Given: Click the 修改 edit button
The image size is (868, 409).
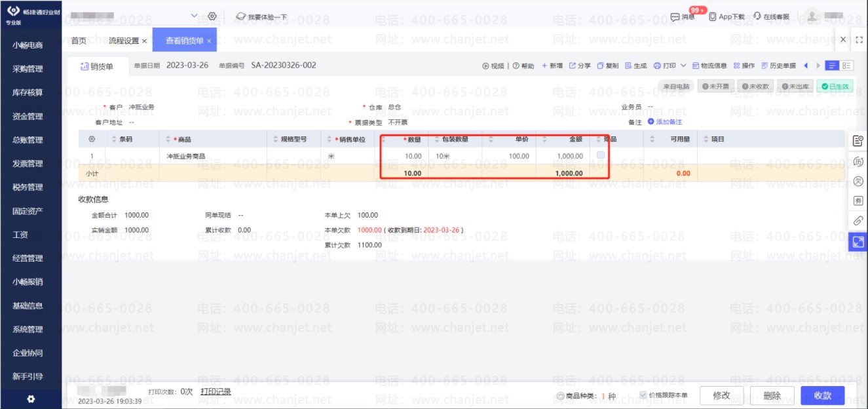Looking at the screenshot, I should coord(721,395).
